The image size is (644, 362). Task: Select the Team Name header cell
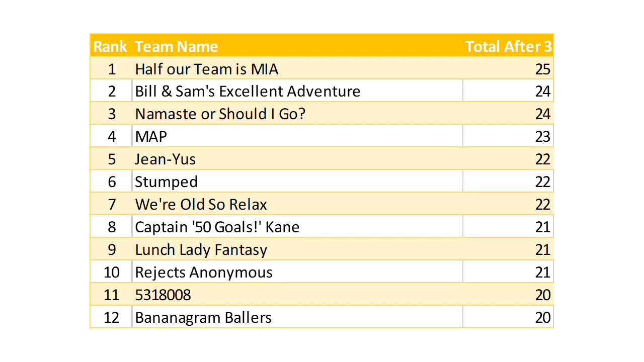pyautogui.click(x=177, y=46)
